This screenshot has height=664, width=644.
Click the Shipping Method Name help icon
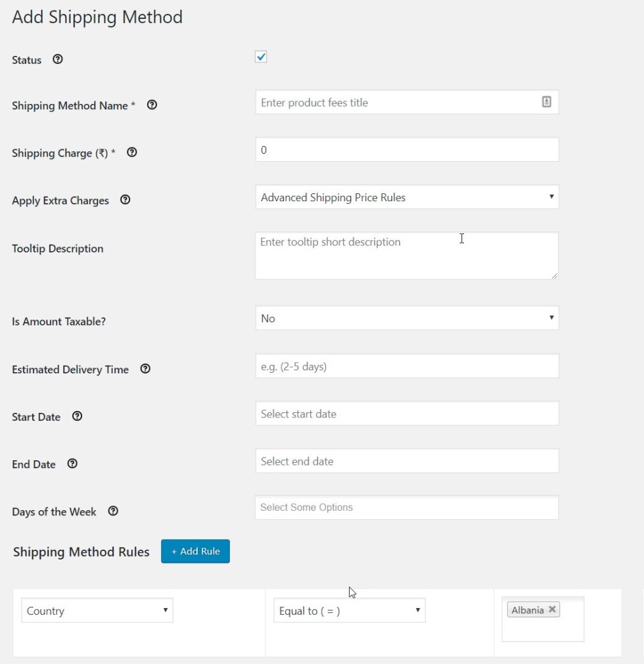pyautogui.click(x=152, y=105)
